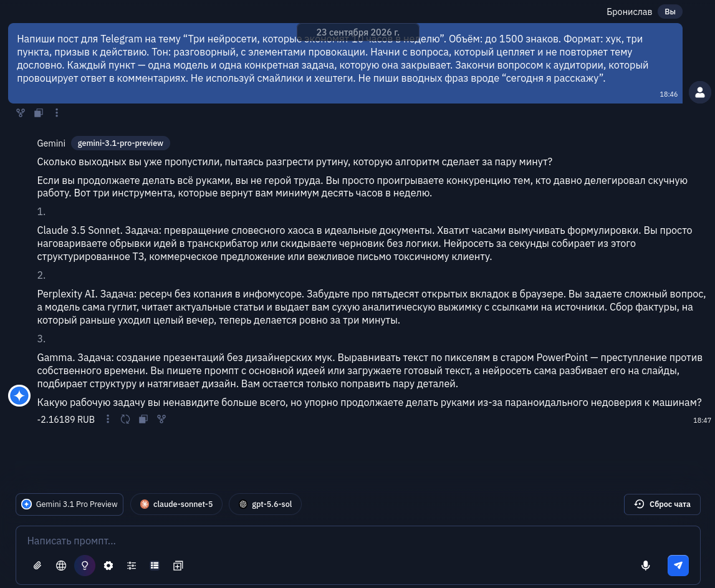Click the Gemini sender name above the reply
The image size is (715, 588).
51,143
